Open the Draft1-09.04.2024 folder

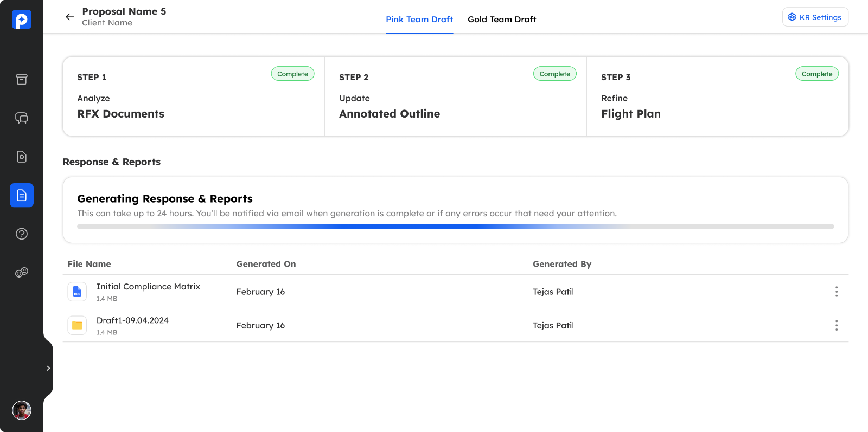tap(132, 320)
